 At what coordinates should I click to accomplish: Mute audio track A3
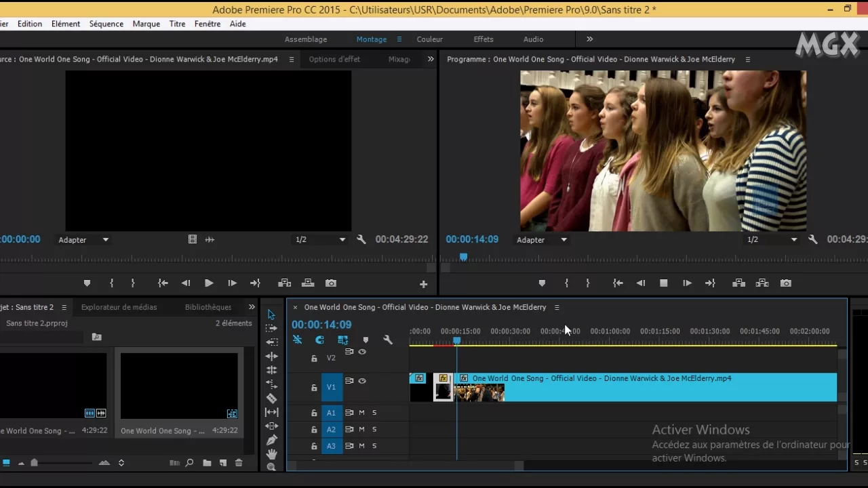coord(361,446)
